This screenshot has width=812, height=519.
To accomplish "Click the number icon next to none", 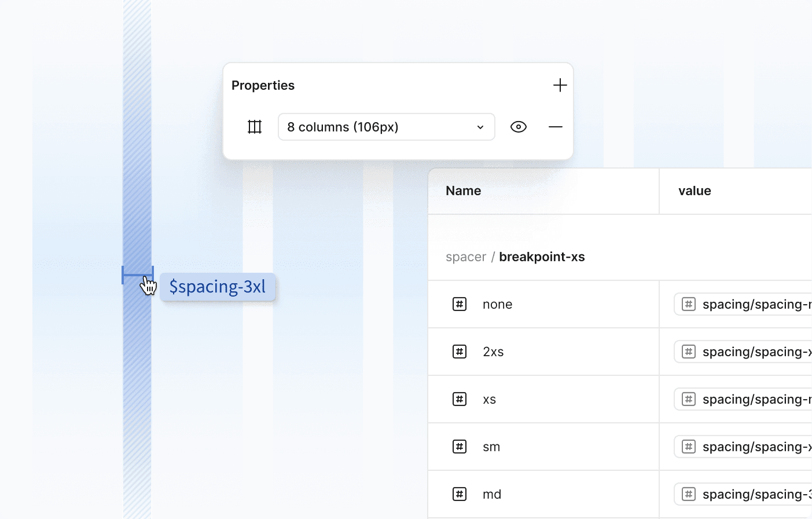I will [x=460, y=304].
